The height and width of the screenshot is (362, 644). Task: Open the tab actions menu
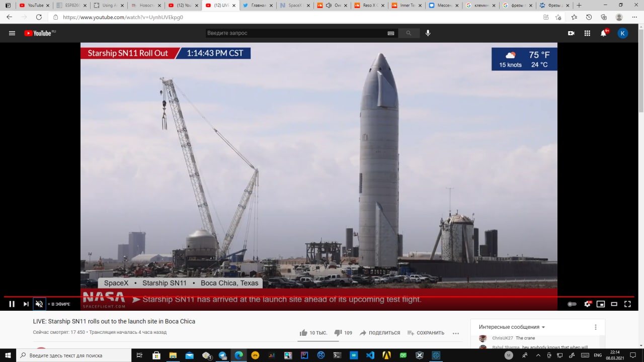coord(8,6)
